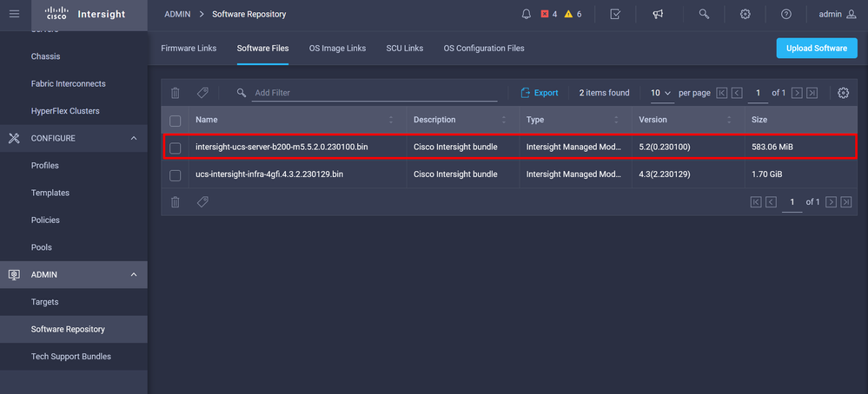
Task: Click the ADMIN section icon
Action: (15, 274)
